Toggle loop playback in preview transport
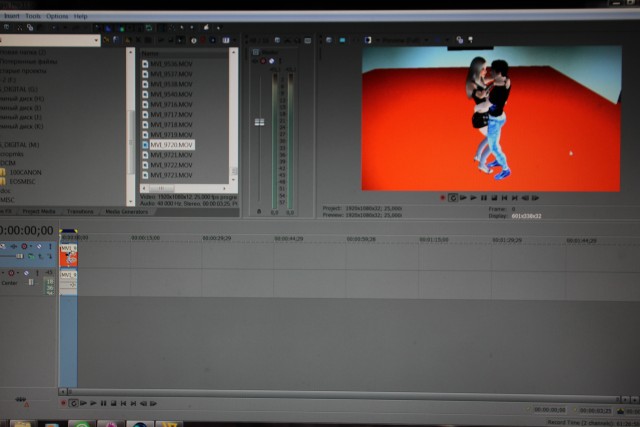Viewport: 640px width, 427px height. pos(453,198)
